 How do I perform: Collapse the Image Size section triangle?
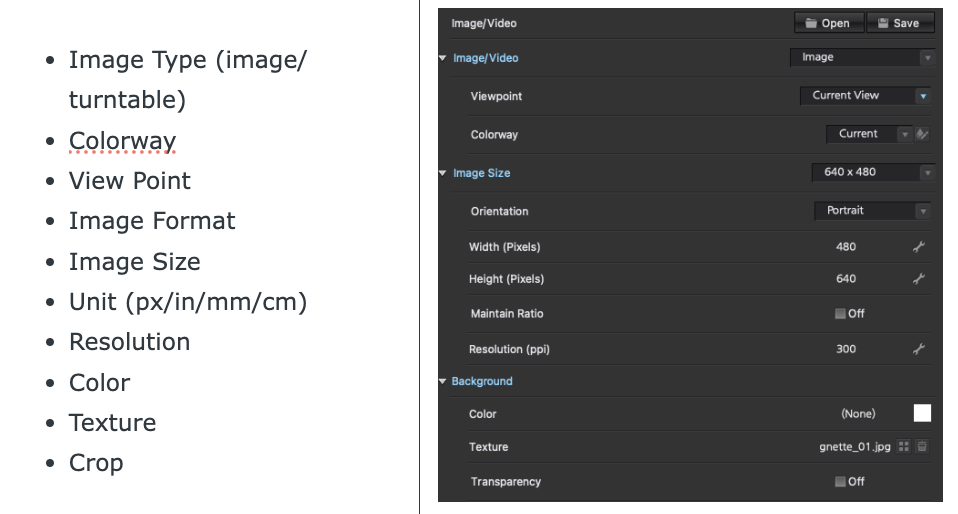pyautogui.click(x=442, y=173)
